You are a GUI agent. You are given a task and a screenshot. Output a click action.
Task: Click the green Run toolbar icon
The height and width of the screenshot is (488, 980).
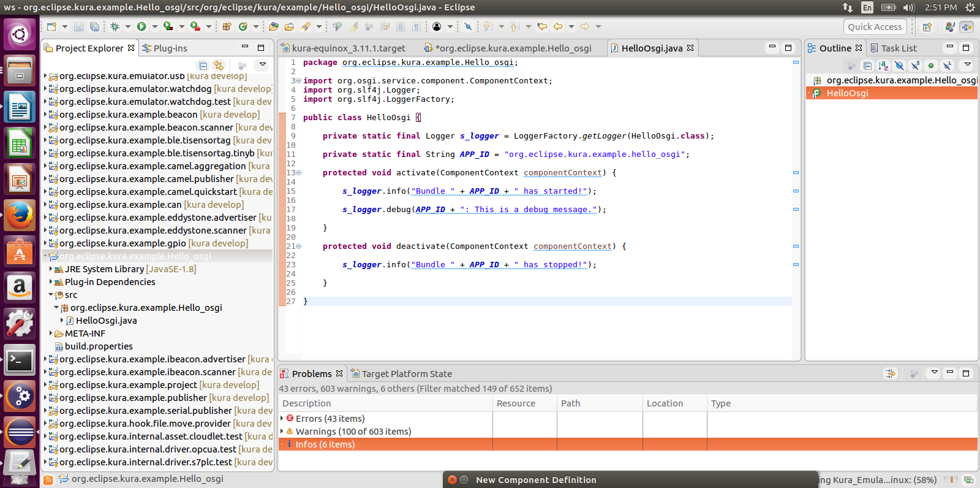click(141, 26)
